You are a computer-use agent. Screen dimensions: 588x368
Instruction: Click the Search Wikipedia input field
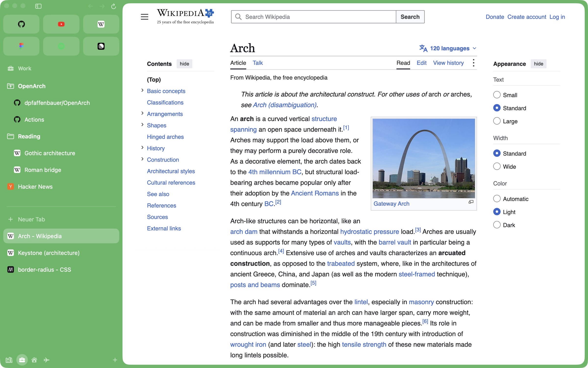tap(314, 17)
